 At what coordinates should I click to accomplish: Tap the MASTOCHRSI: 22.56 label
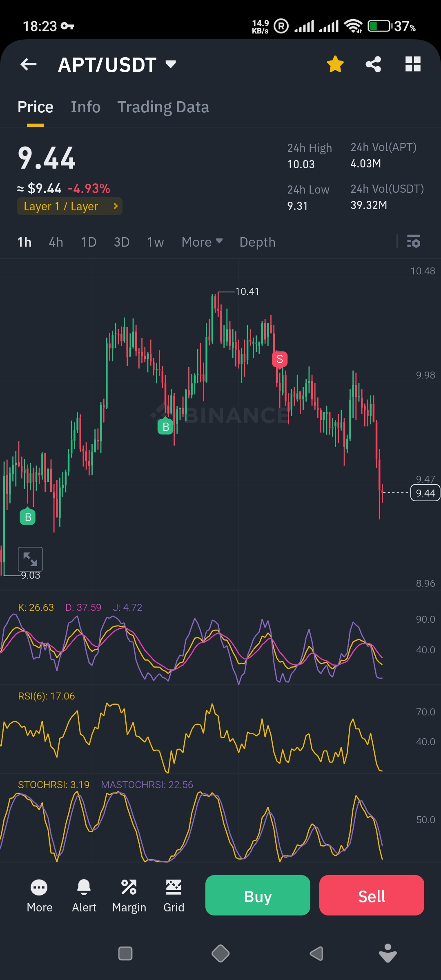pos(147,785)
